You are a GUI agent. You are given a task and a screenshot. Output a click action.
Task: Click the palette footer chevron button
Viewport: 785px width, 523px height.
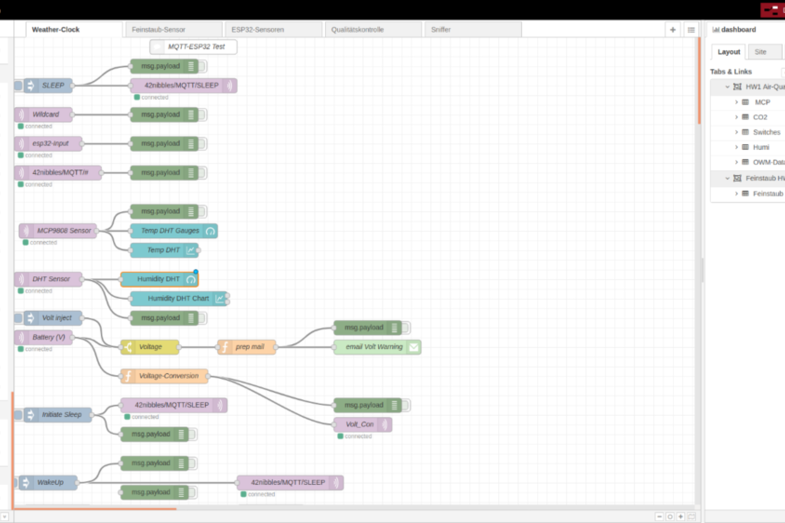pyautogui.click(x=5, y=516)
